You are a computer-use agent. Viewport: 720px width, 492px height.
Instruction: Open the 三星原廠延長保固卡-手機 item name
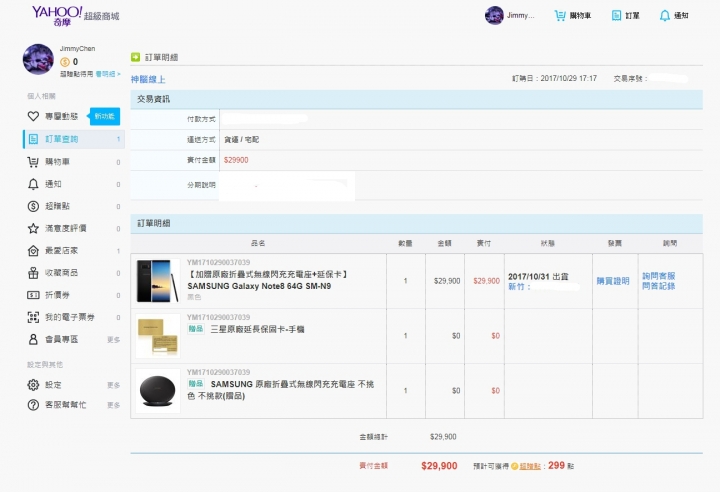point(257,329)
